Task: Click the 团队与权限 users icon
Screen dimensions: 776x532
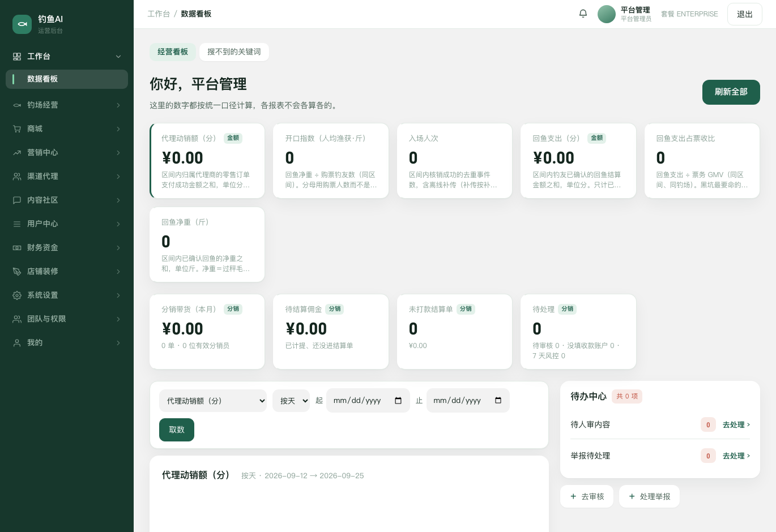Action: [x=17, y=319]
